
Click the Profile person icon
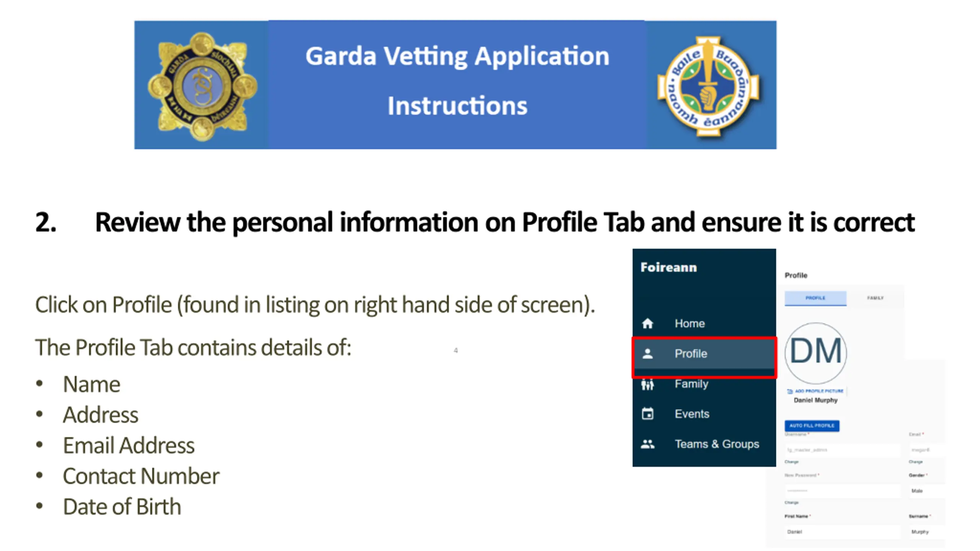(x=647, y=354)
